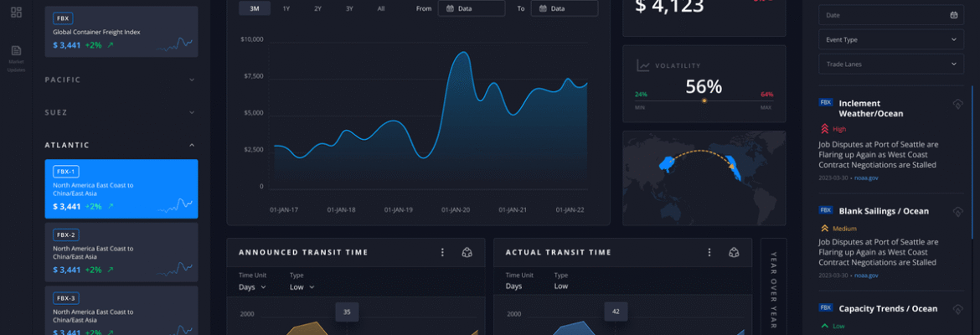Click pin icon beside Blank Sailings / Ocean
Screen dimensions: 980x335
click(957, 212)
